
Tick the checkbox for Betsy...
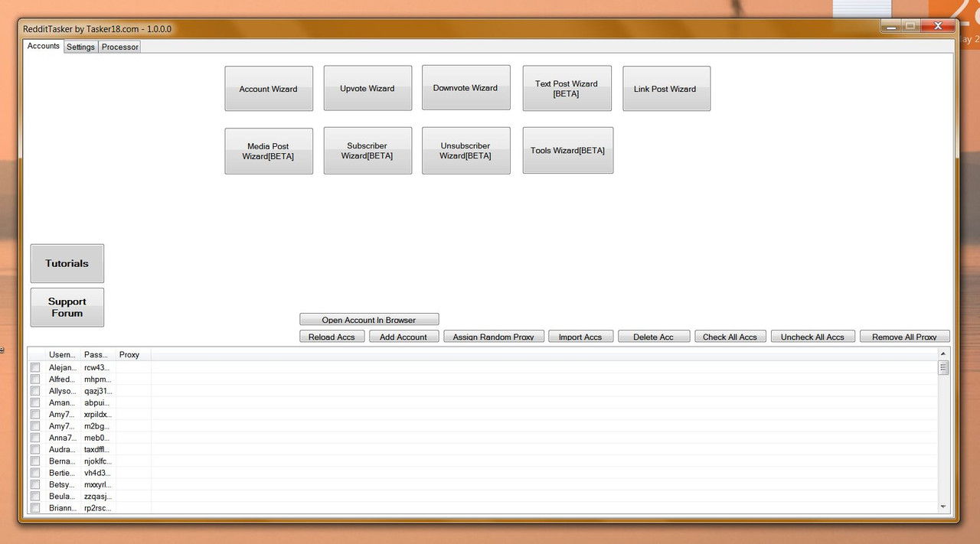(35, 484)
